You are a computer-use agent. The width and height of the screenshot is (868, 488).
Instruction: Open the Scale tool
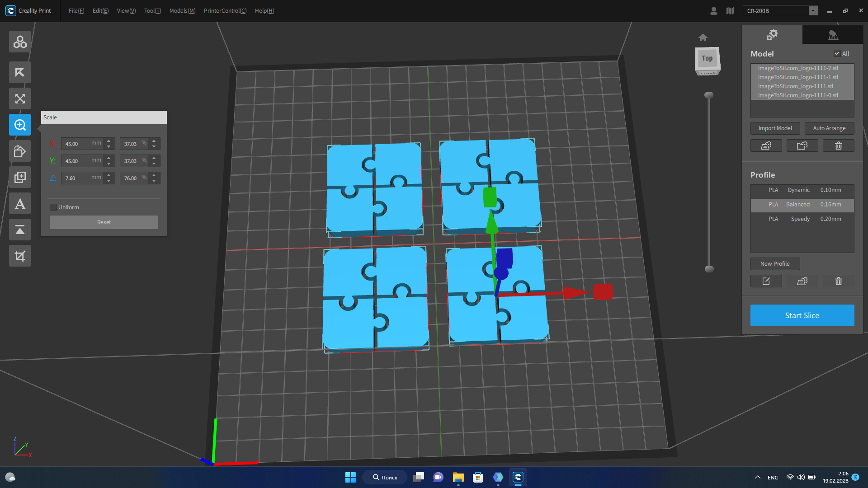coord(19,125)
